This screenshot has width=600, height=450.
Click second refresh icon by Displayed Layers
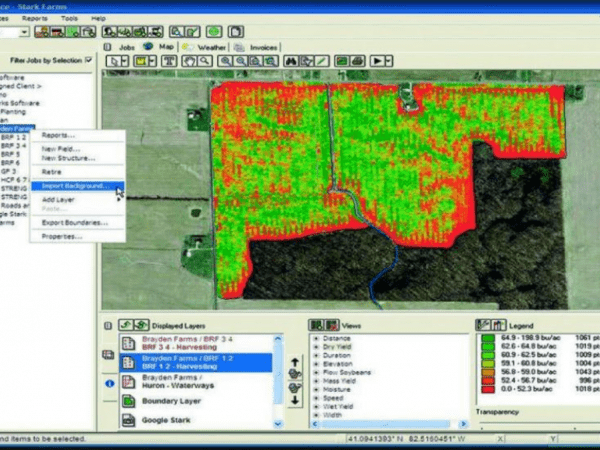point(141,325)
